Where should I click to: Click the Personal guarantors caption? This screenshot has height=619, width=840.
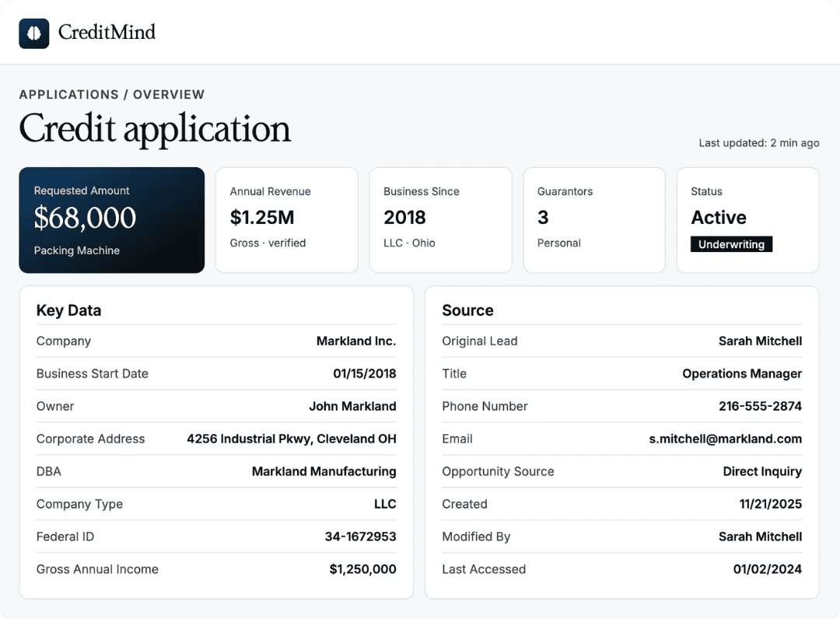point(558,243)
